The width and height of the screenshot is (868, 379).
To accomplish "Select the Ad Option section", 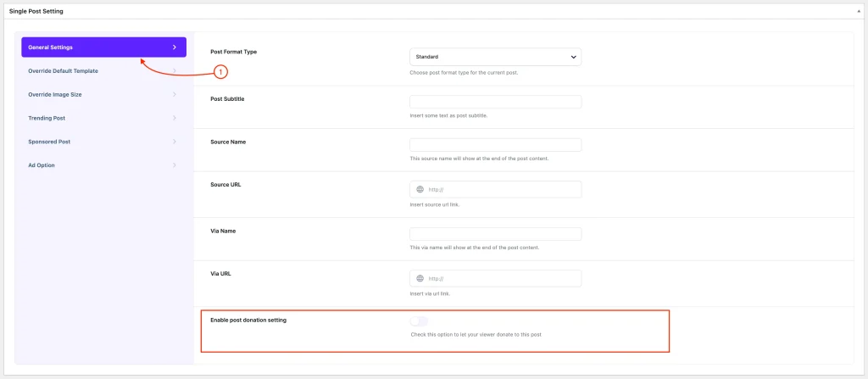I will [42, 165].
